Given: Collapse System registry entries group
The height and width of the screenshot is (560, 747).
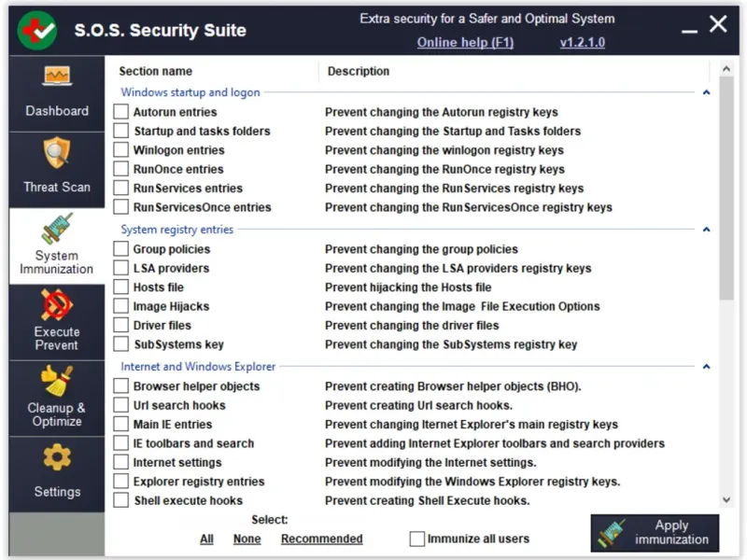Looking at the screenshot, I should pos(706,230).
